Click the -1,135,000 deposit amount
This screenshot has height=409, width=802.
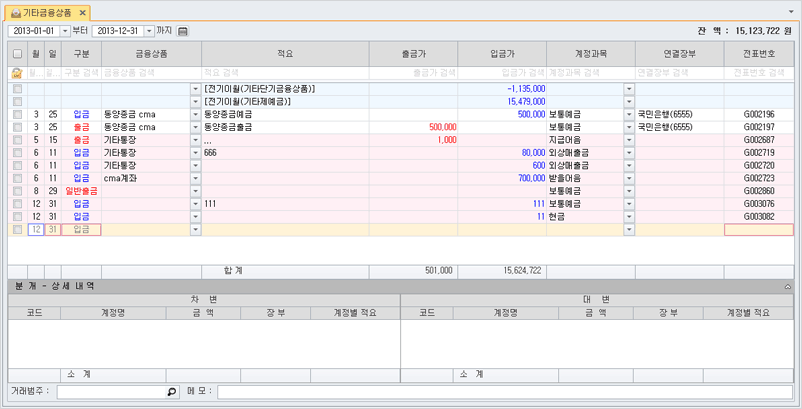pos(502,89)
